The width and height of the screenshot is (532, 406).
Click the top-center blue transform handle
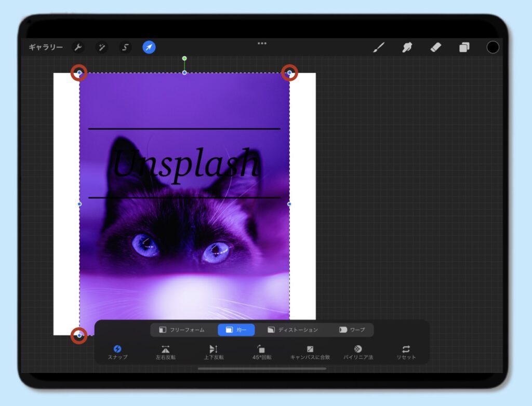184,73
